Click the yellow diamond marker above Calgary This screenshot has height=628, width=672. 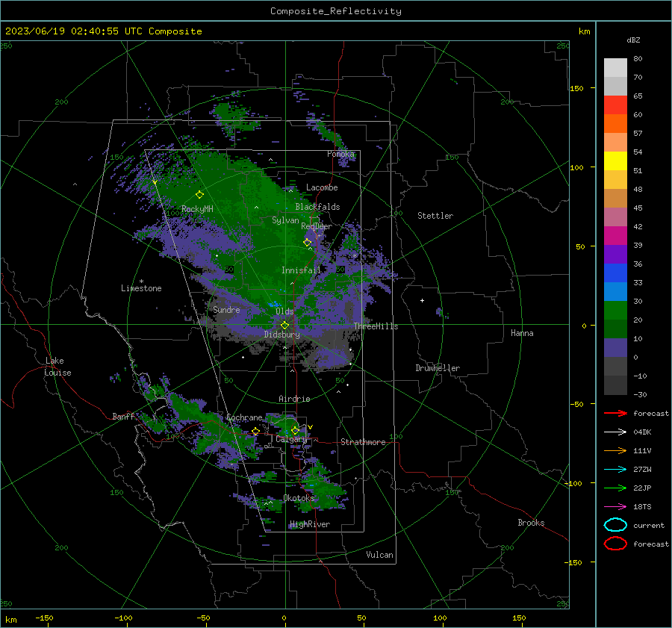[295, 430]
